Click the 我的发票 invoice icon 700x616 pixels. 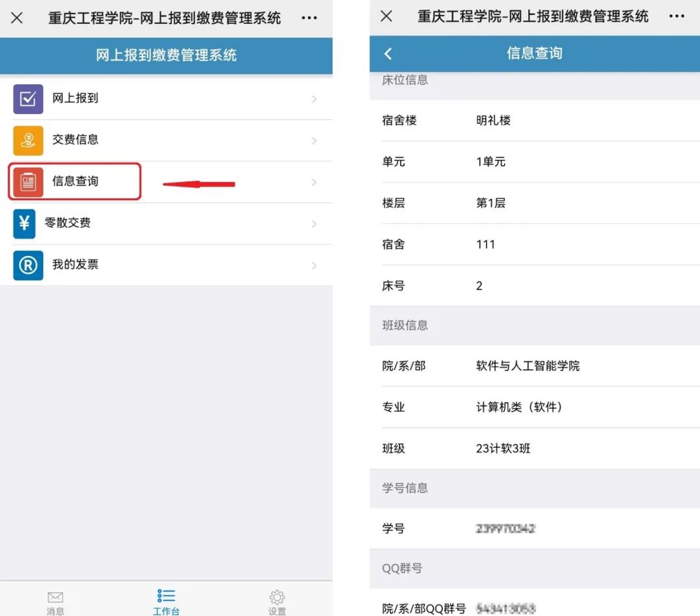pos(28,265)
